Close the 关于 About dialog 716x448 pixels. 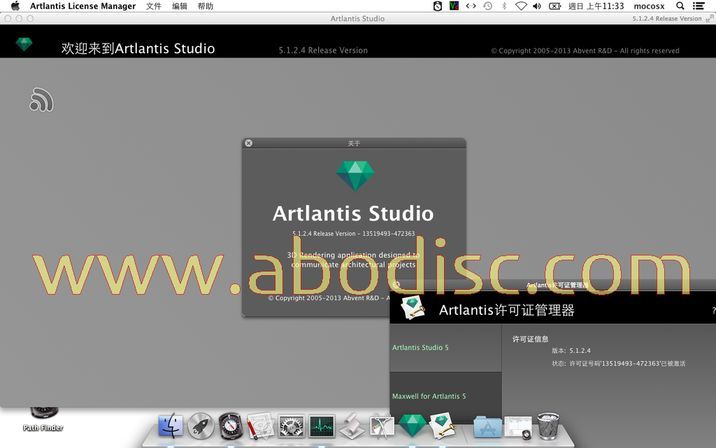pyautogui.click(x=249, y=143)
